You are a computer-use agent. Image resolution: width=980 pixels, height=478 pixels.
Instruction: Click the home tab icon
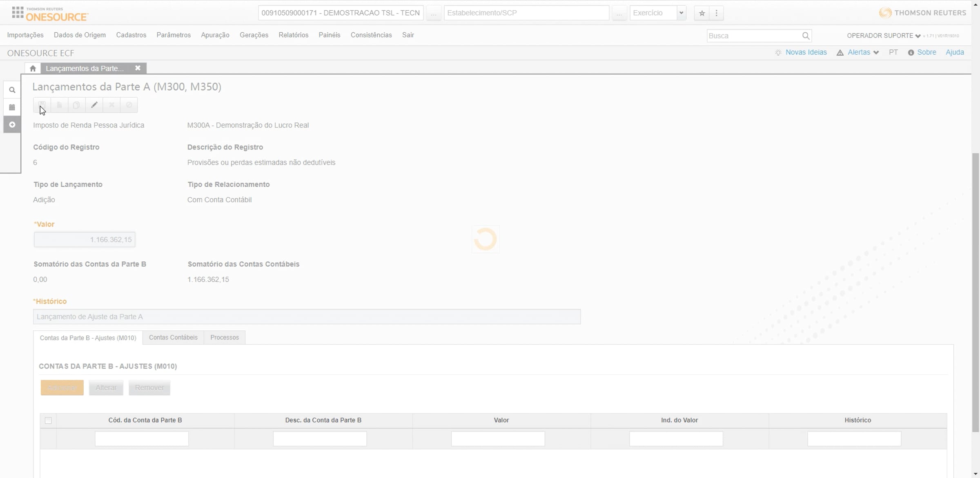point(33,68)
